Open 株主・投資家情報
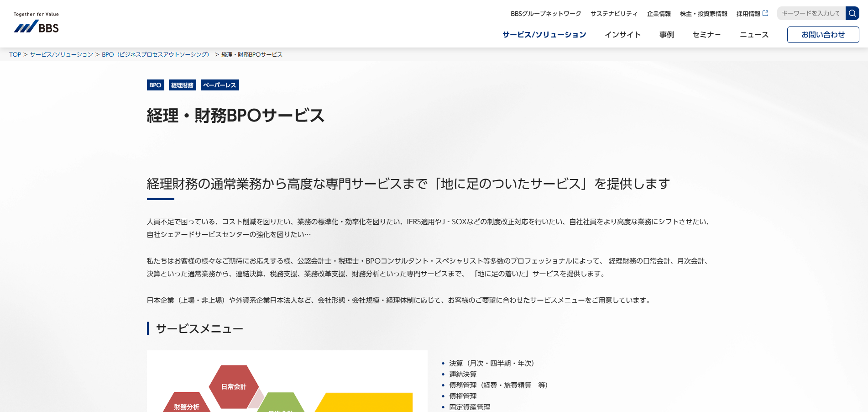 704,13
